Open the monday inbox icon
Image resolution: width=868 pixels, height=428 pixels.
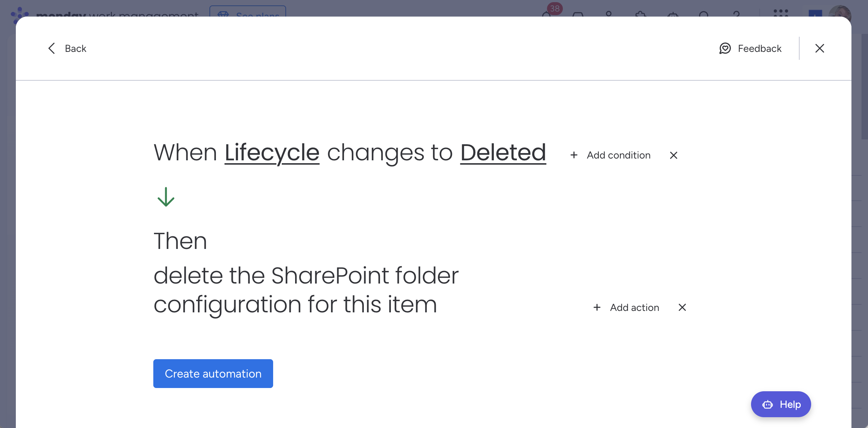point(578,15)
